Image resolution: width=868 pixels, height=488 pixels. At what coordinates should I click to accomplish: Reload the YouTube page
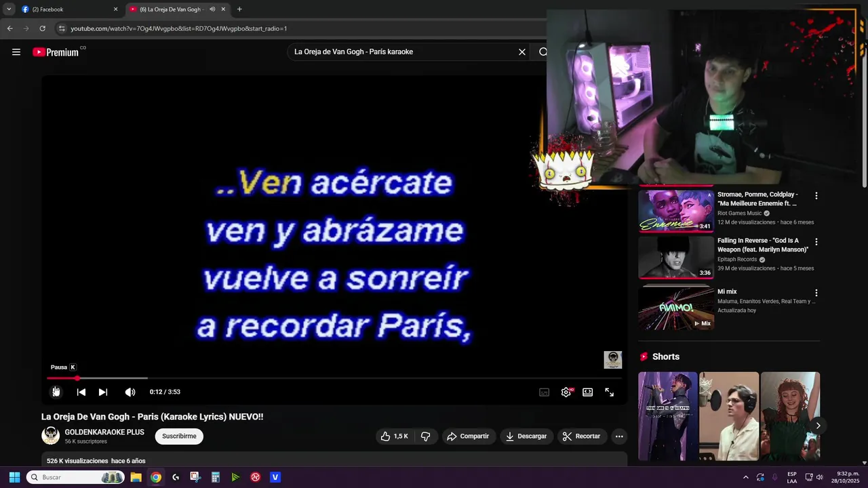coord(42,28)
